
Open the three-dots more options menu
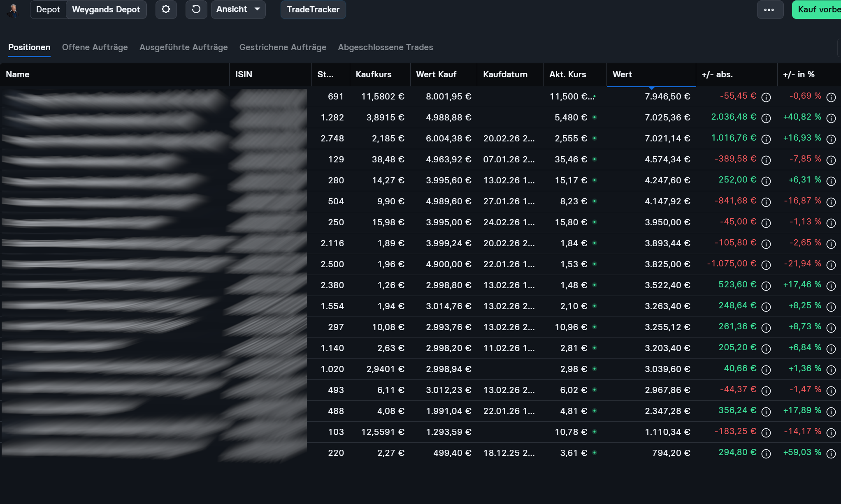[769, 10]
